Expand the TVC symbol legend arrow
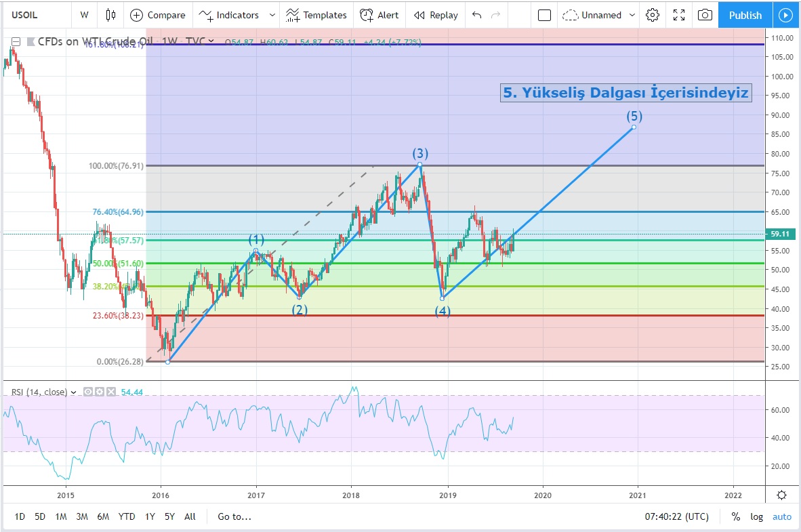The image size is (801, 532). pos(211,41)
